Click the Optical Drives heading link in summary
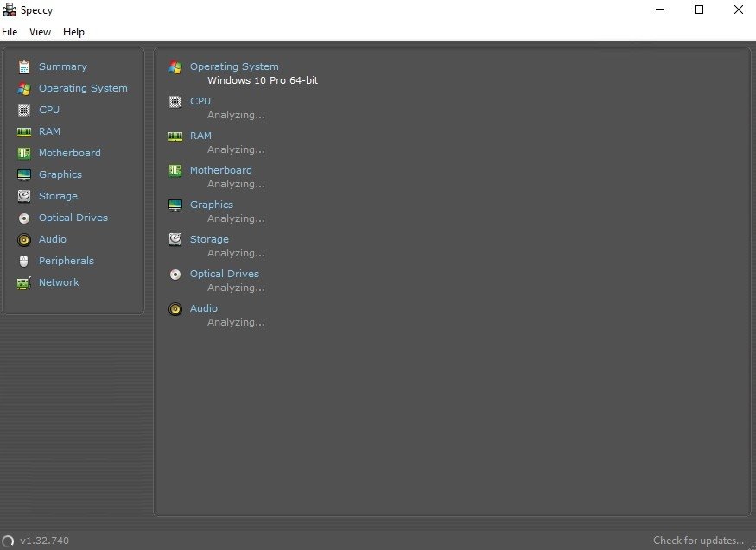This screenshot has width=756, height=550. (x=225, y=274)
